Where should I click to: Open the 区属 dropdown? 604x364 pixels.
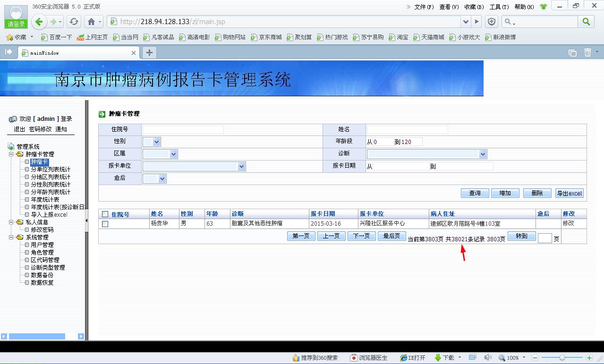pos(160,154)
